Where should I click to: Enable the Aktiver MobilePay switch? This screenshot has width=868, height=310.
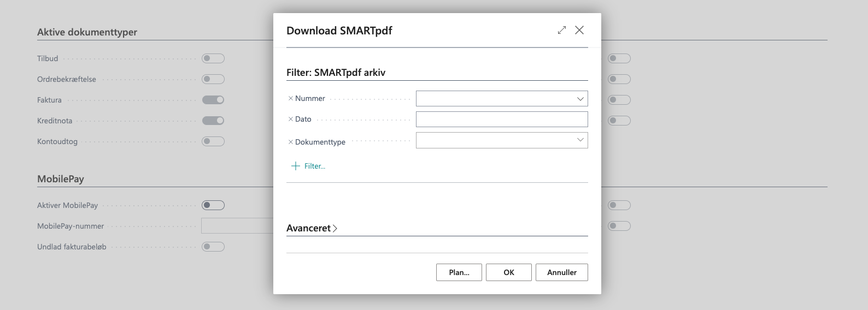213,205
